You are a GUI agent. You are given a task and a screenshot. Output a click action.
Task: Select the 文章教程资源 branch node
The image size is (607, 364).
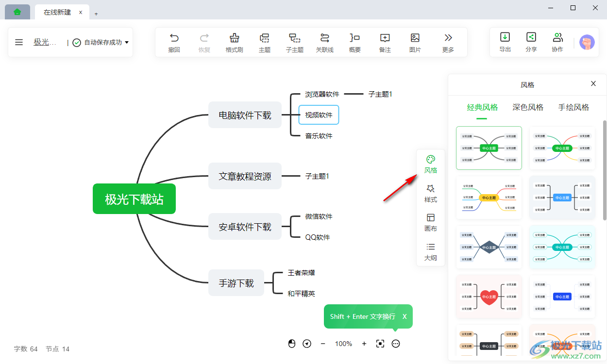(x=245, y=176)
